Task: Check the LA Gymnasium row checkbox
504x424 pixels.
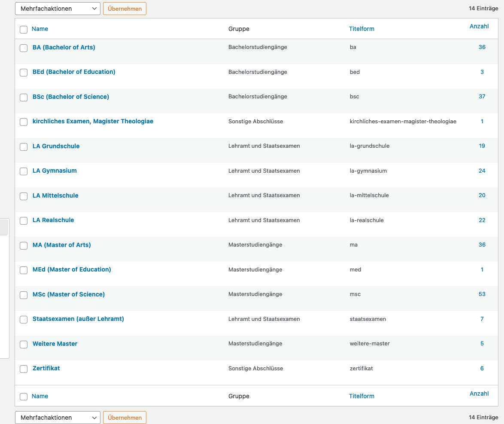Action: (24, 171)
